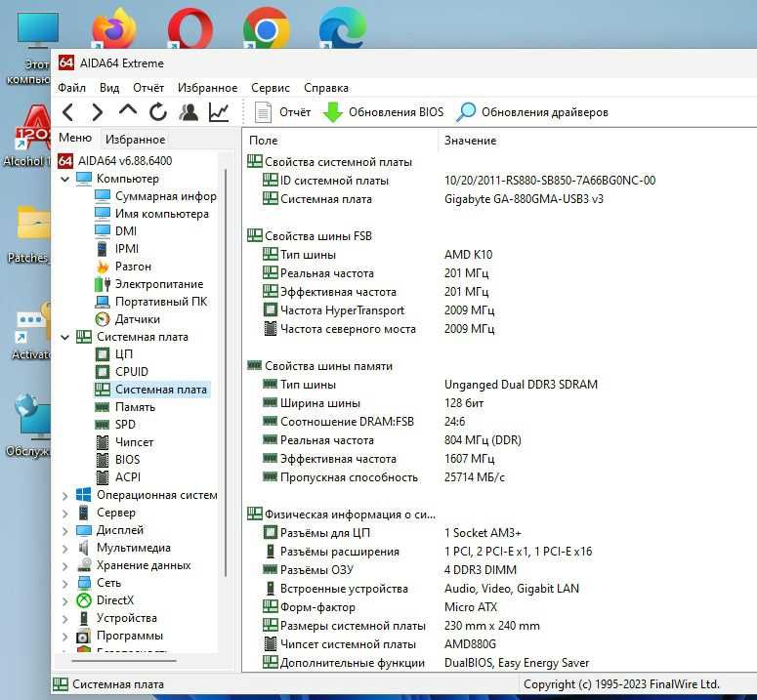Open the Избранное menu in the menu bar
The width and height of the screenshot is (757, 700).
pos(208,88)
